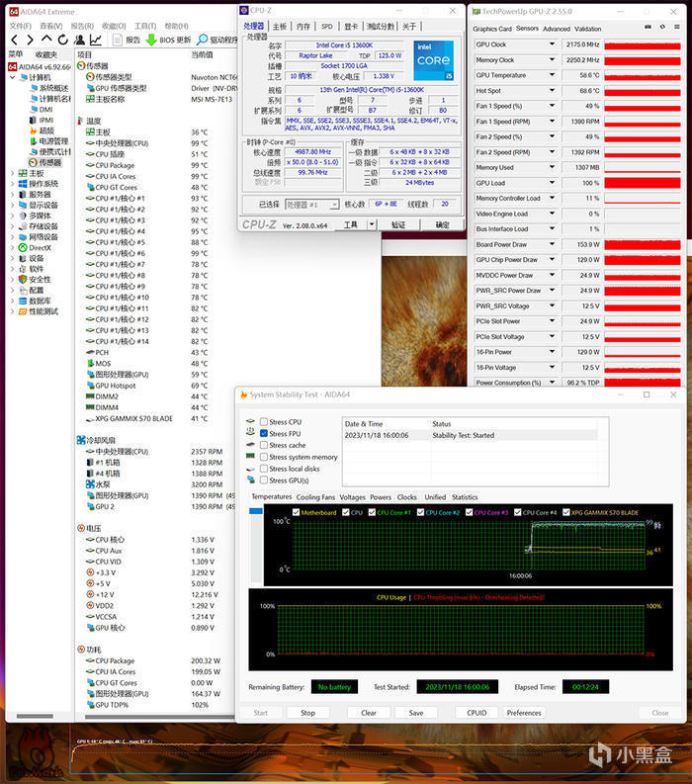Toggle XPG GAMMIX S70 BLADE graph checkbox
692x784 pixels.
pos(566,512)
